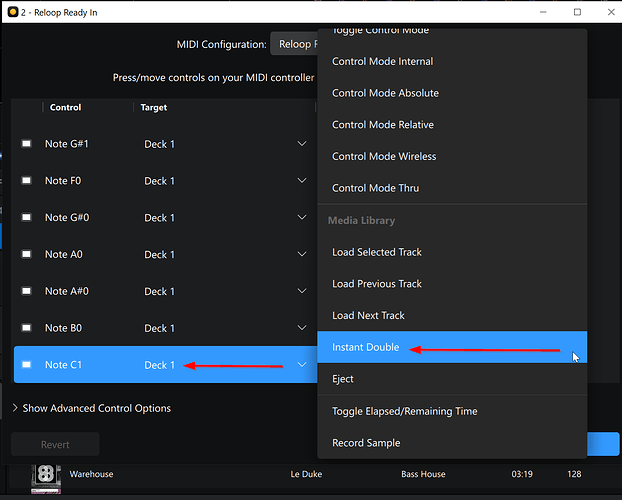622x500 pixels.
Task: Maximize the Reloop Ready window
Action: click(x=577, y=12)
